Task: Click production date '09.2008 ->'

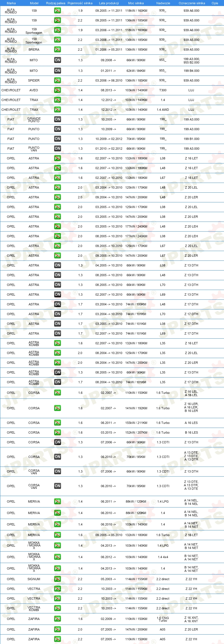Action: click(108, 60)
